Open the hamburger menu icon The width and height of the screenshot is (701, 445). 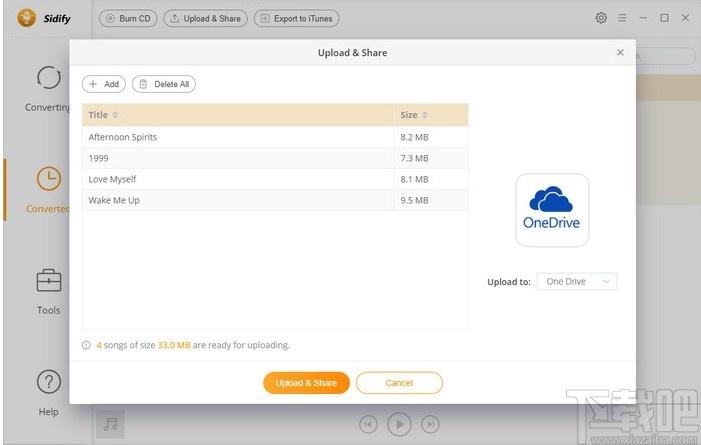coord(622,18)
